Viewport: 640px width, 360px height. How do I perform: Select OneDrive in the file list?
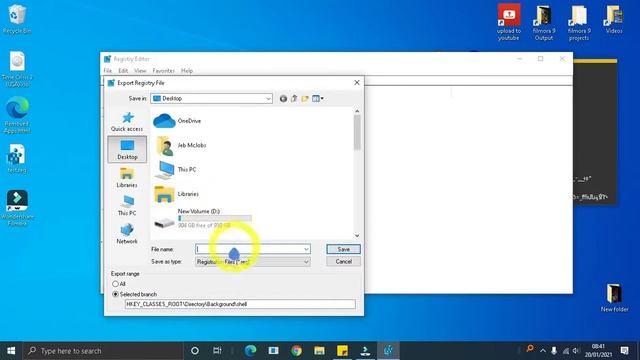(178, 121)
